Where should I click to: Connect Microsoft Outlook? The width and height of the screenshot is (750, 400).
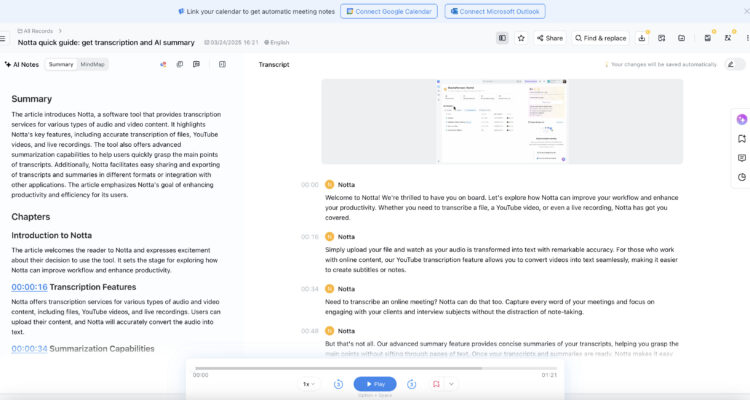[495, 11]
